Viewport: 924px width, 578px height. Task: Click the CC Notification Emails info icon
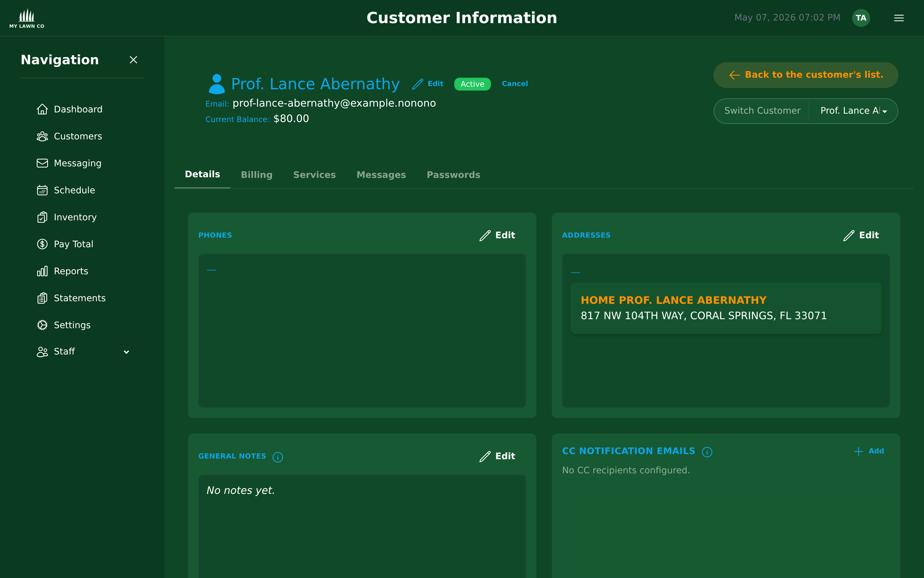coord(707,452)
